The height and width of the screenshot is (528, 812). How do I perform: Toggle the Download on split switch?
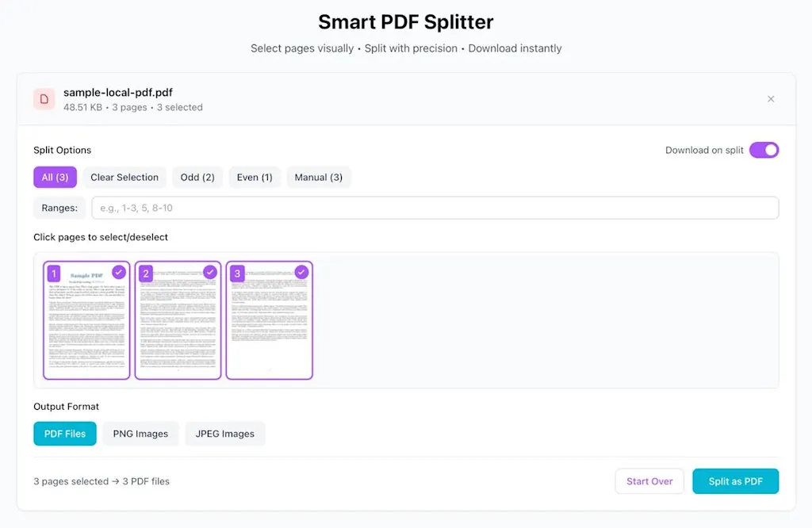764,150
